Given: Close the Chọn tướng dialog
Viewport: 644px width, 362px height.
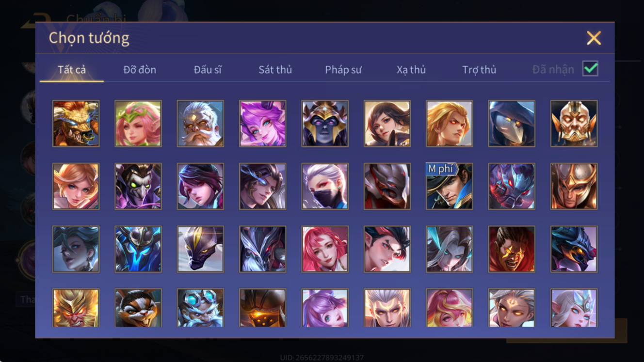Looking at the screenshot, I should pyautogui.click(x=594, y=38).
